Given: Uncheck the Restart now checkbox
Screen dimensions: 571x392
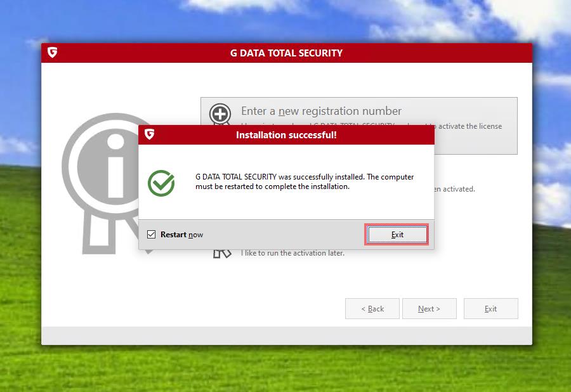Looking at the screenshot, I should click(x=151, y=235).
